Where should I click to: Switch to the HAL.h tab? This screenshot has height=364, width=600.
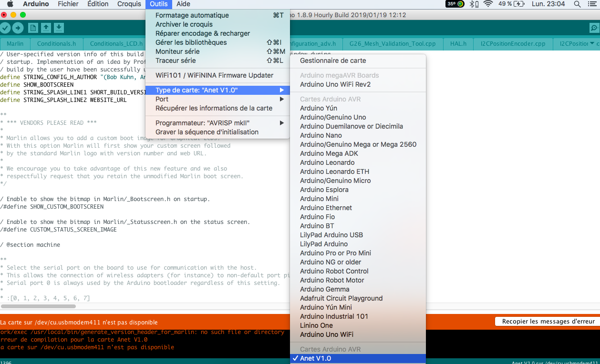coord(458,44)
